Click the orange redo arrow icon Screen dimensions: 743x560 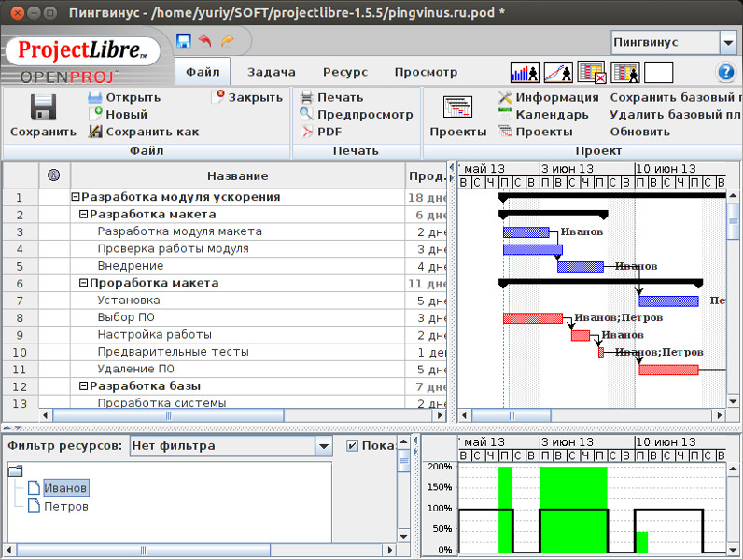point(228,41)
